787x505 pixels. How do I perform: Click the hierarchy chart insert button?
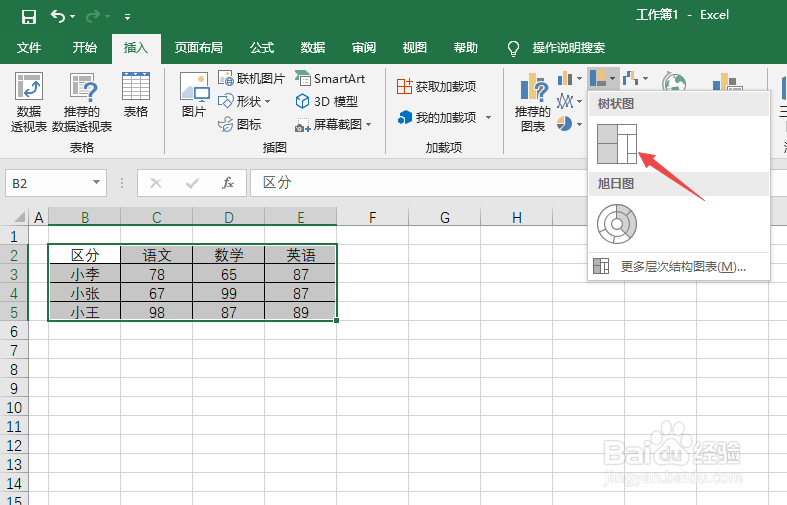click(x=603, y=78)
